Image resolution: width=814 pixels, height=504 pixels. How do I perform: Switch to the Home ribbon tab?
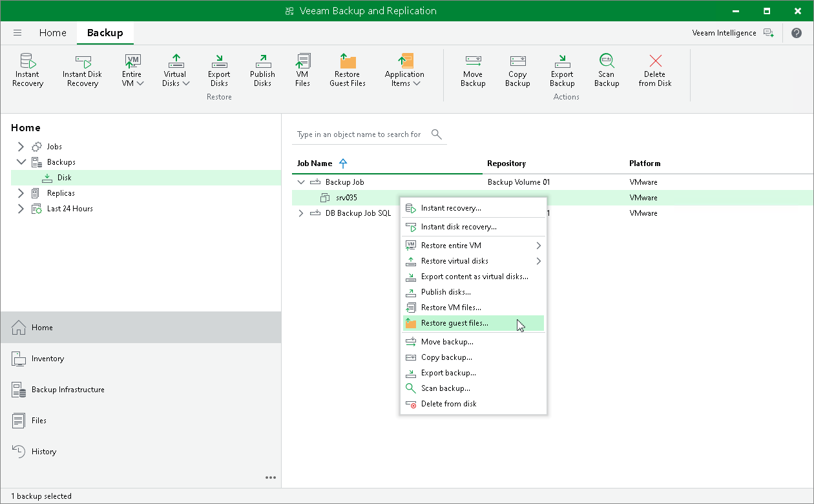click(x=52, y=33)
